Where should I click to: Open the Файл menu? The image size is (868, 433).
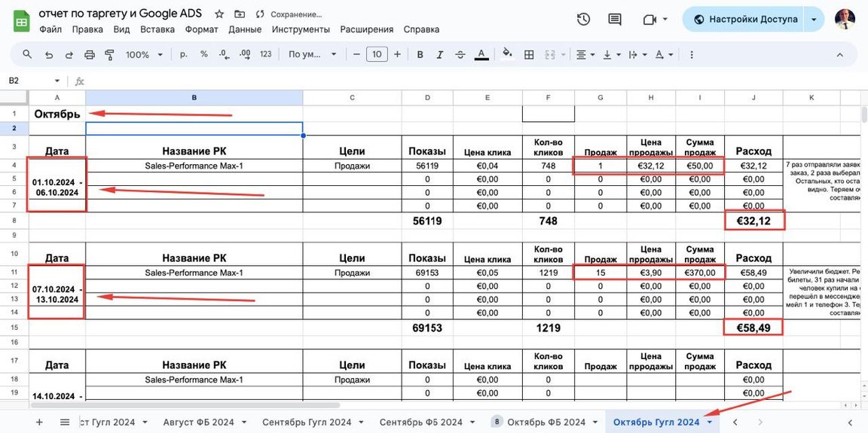click(x=50, y=29)
